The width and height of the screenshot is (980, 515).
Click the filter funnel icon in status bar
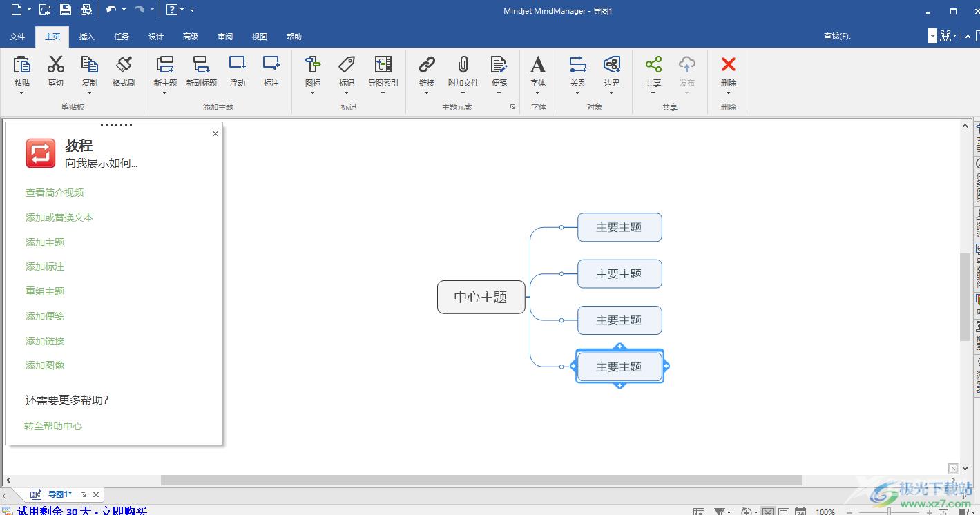720,512
